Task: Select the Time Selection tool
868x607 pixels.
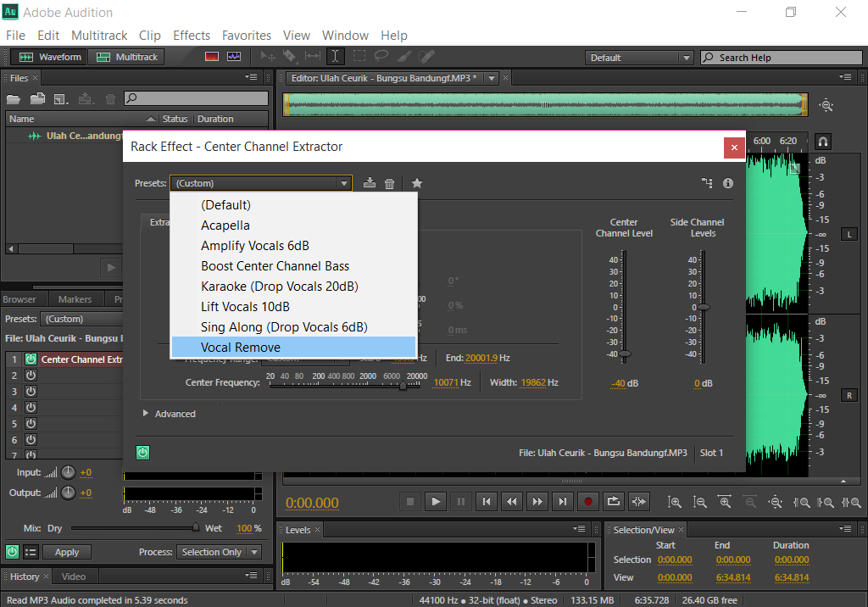Action: [x=335, y=57]
